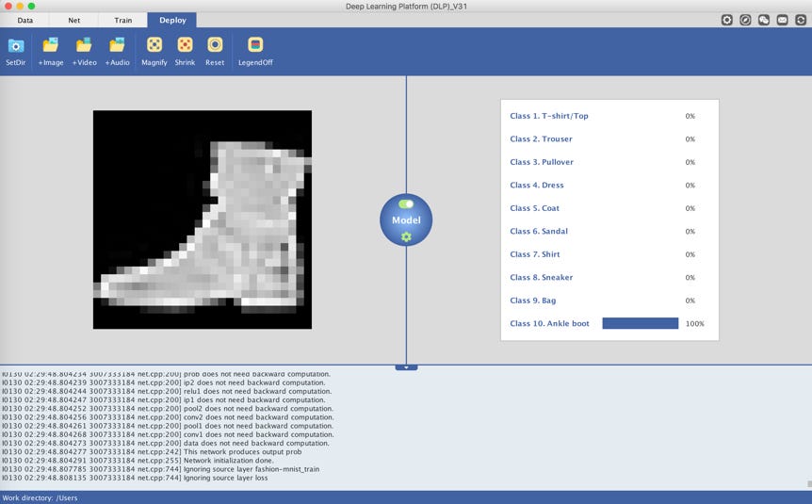Select the Deploy tab
This screenshot has height=504, width=812.
(x=172, y=20)
